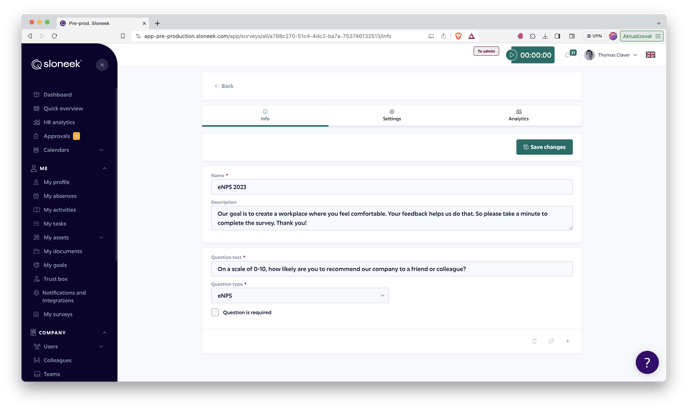
Task: Expand the Calendars menu chevron
Action: tap(101, 150)
